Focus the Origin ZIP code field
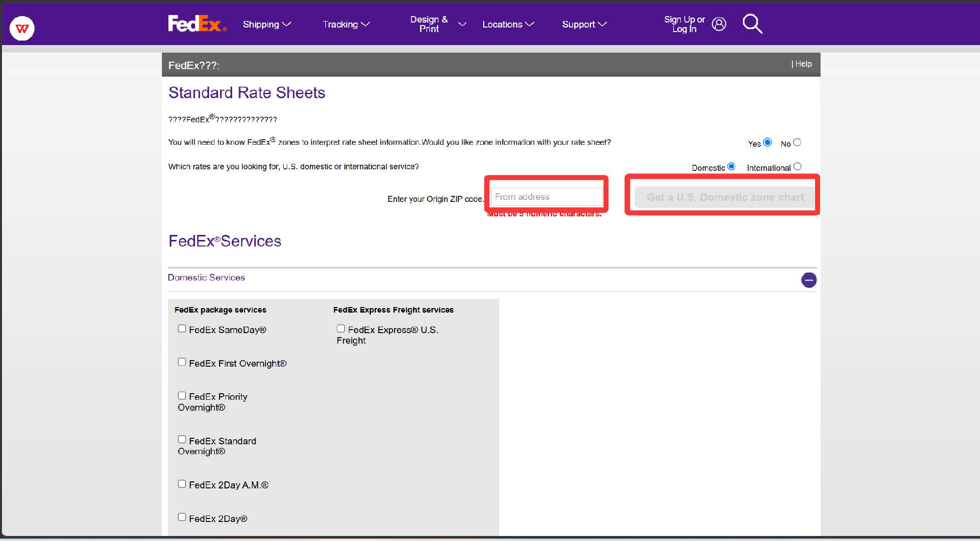Image resolution: width=980 pixels, height=541 pixels. pyautogui.click(x=547, y=197)
